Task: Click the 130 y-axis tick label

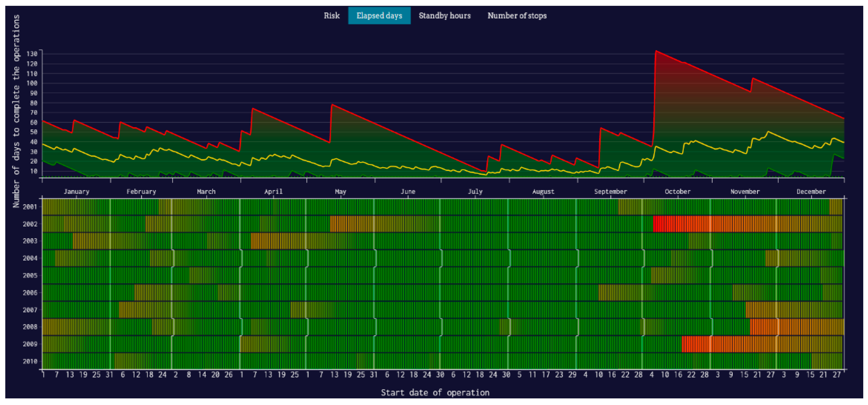Action: (x=32, y=54)
